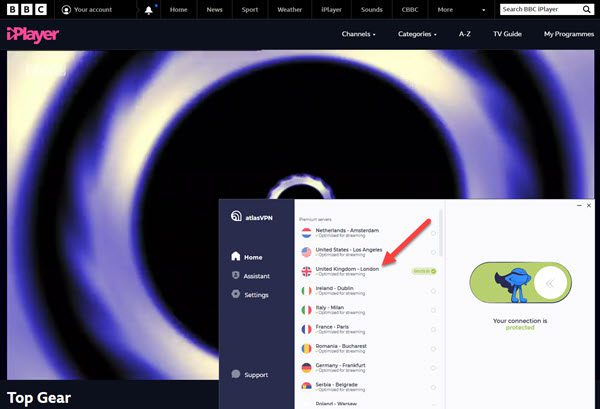600x409 pixels.
Task: Open the Assistant label in atlasVPN sidebar
Action: [x=256, y=276]
